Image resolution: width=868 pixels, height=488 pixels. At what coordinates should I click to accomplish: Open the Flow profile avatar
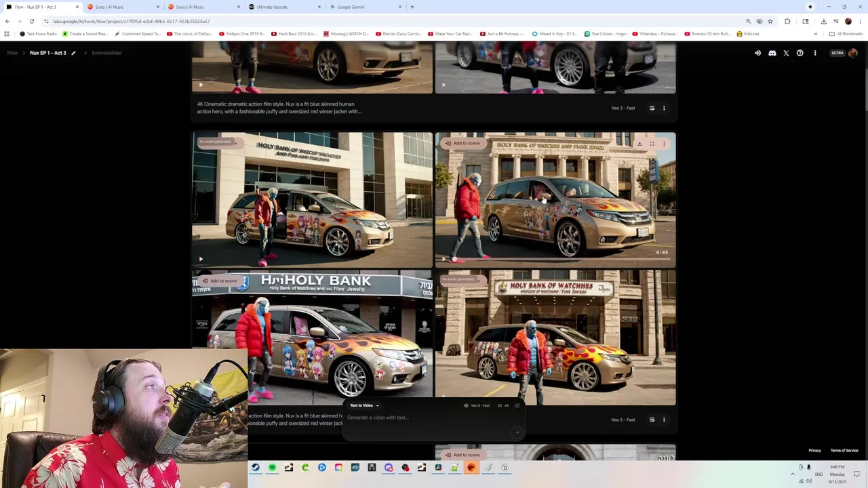pyautogui.click(x=853, y=53)
